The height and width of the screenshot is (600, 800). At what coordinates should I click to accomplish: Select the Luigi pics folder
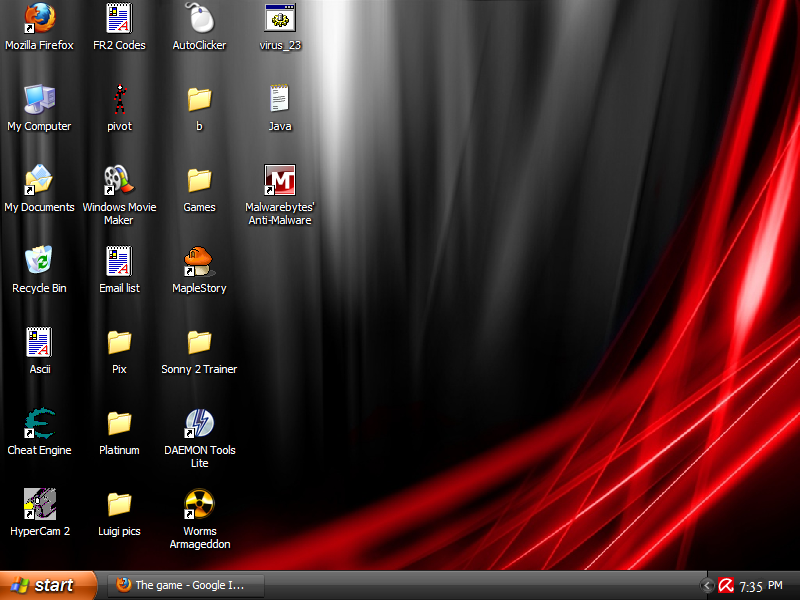pos(119,505)
